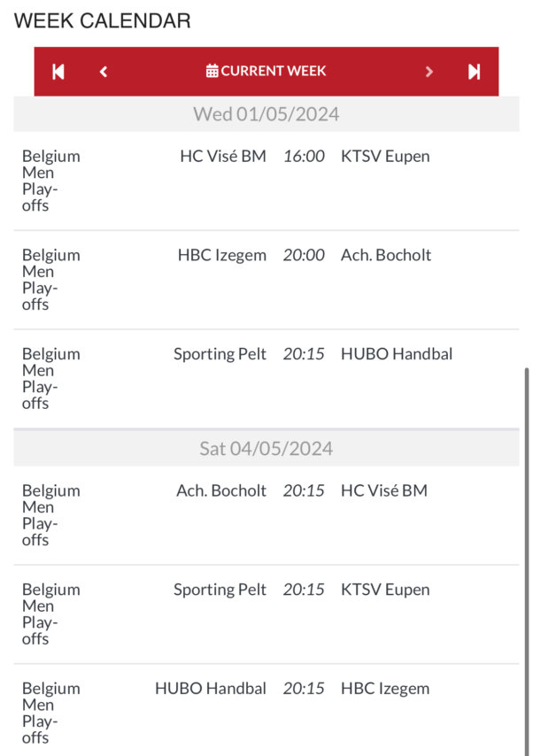The width and height of the screenshot is (533, 756).
Task: Jump to first week icon
Action: point(58,72)
